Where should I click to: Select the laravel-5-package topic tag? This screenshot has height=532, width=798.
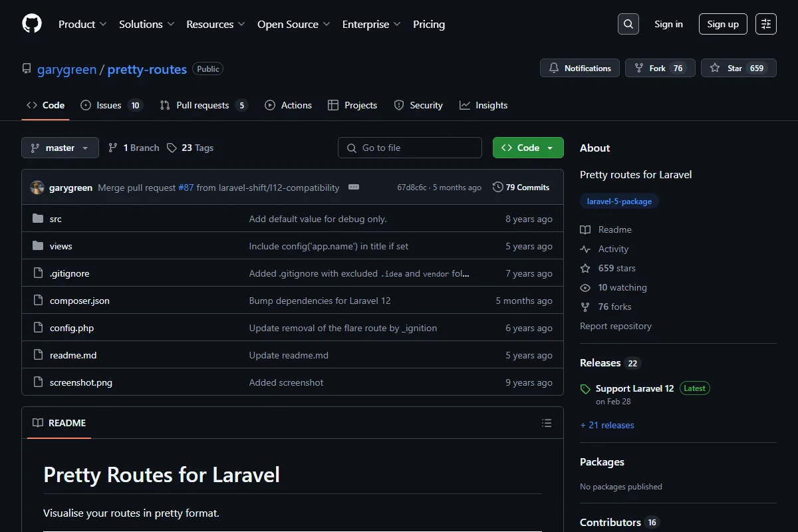619,201
